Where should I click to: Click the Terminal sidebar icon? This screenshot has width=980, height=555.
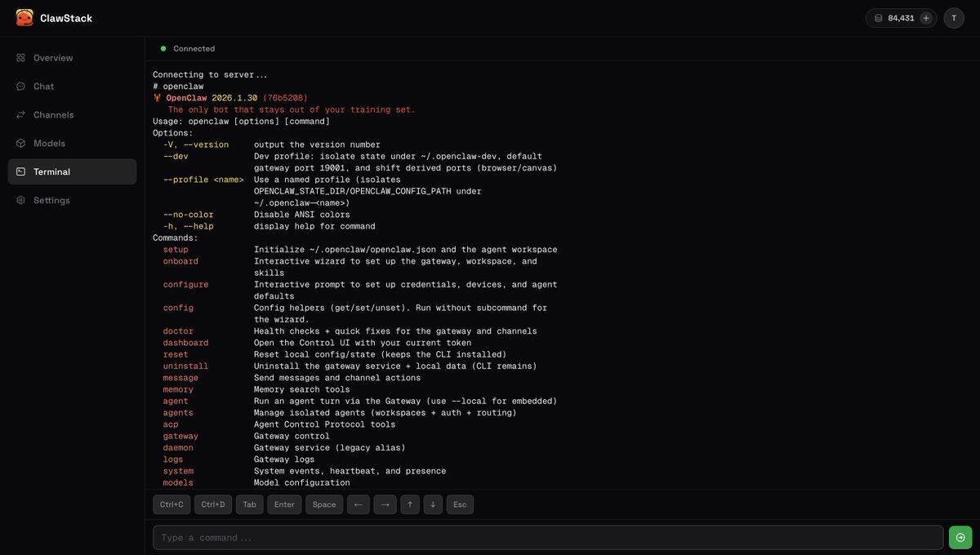[20, 172]
